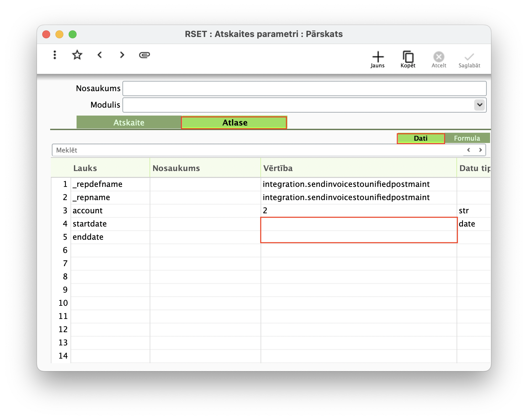Expand the Modulis dropdown arrow
Viewport: 528px width, 420px height.
tap(479, 105)
